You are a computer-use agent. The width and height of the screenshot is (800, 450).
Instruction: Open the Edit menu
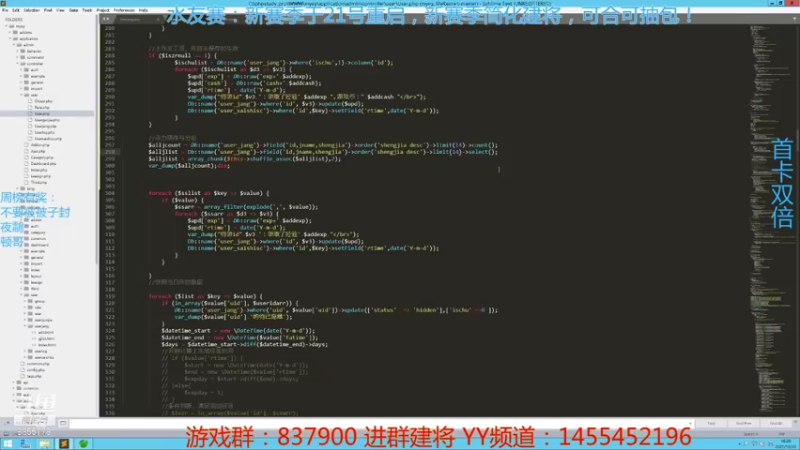pos(16,10)
